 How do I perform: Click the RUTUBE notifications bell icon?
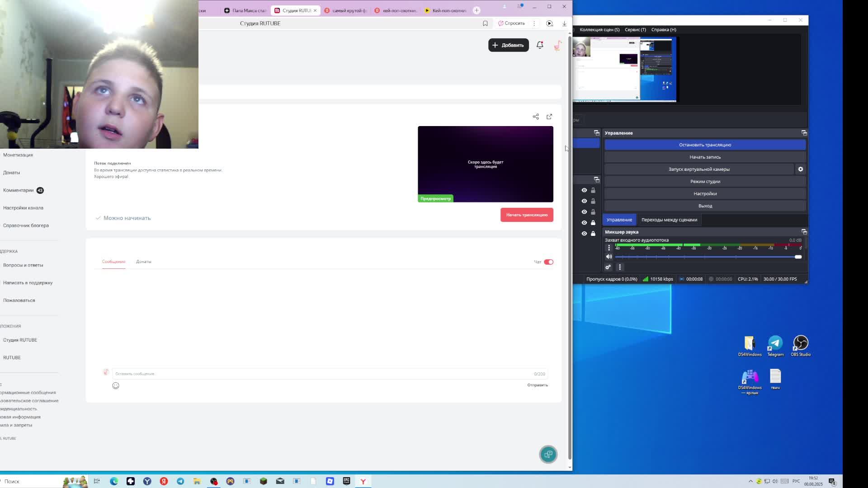[540, 45]
